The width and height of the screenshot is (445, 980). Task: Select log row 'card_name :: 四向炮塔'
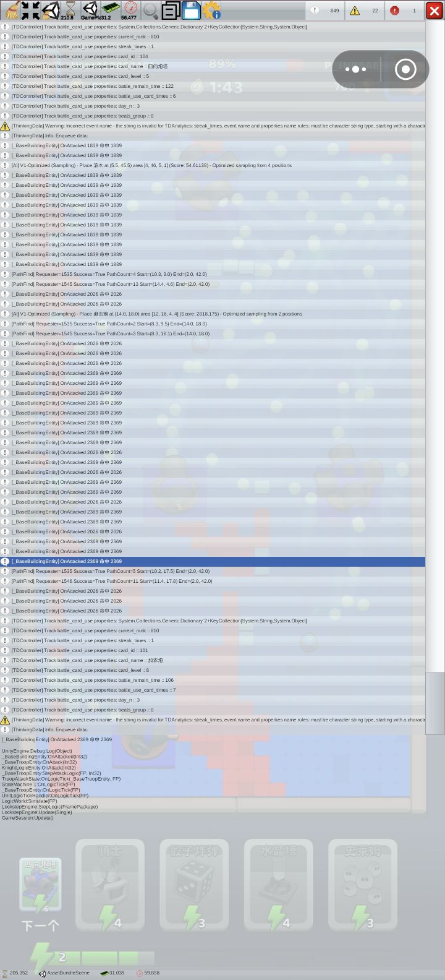[213, 66]
